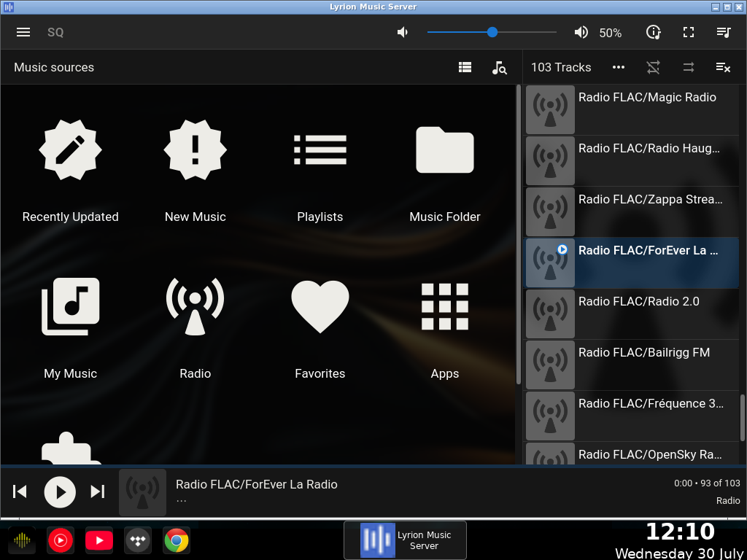747x560 pixels.
Task: Click Radio 2.0 station thumbnail
Action: tap(550, 314)
